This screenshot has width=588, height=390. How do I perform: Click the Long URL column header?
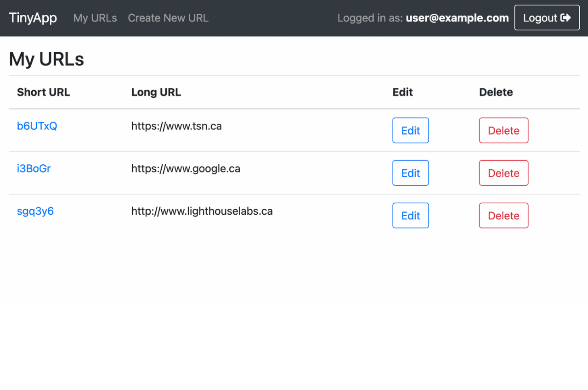pyautogui.click(x=156, y=92)
